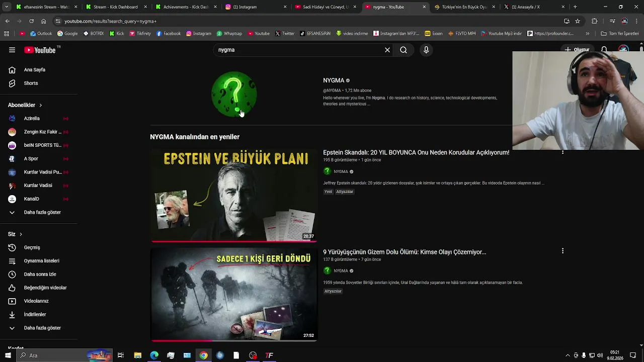The width and height of the screenshot is (644, 362).
Task: Go back in browser
Action: [7, 21]
